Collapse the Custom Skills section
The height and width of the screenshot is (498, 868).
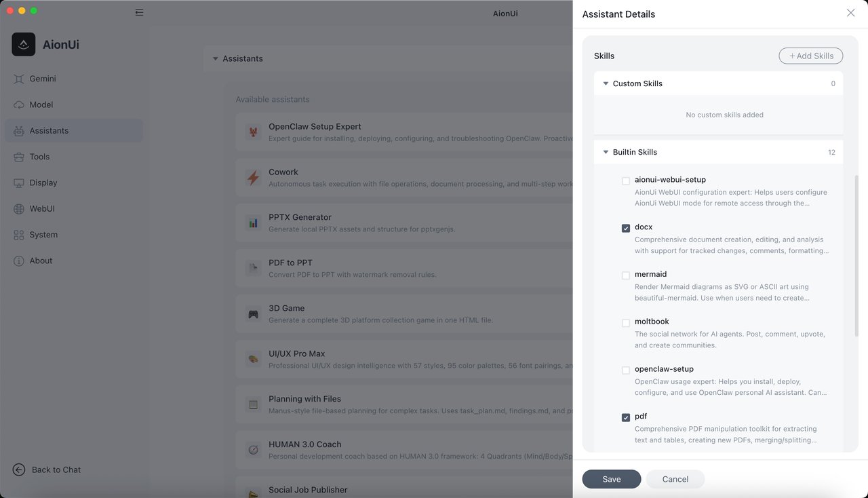606,83
